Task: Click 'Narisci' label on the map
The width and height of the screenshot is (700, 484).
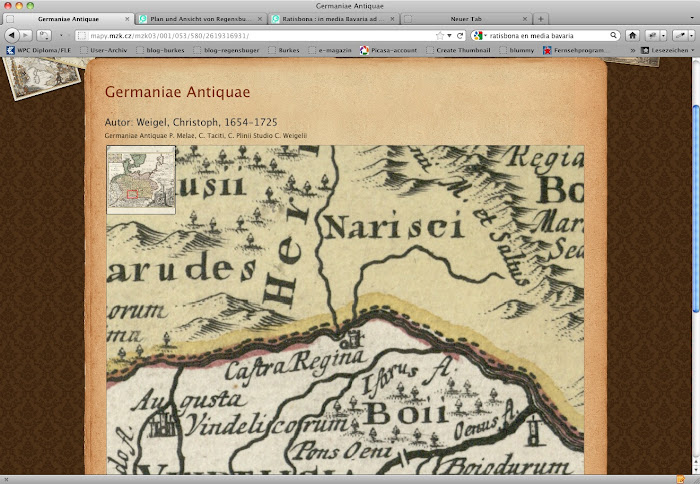Action: (x=393, y=225)
